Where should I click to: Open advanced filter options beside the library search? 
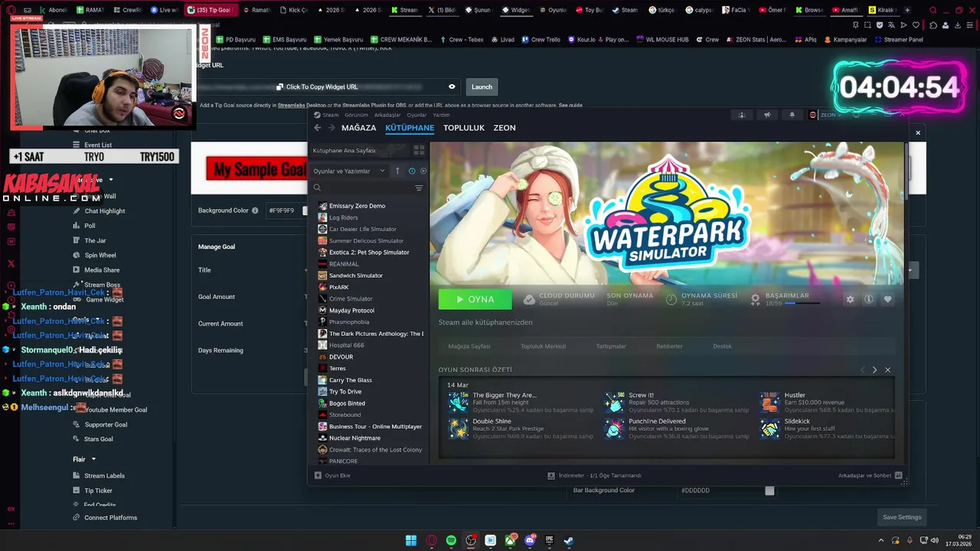tap(419, 187)
